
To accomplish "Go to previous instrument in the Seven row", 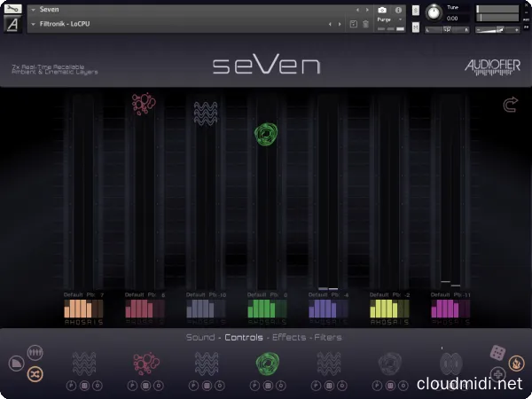I will 357,10.
